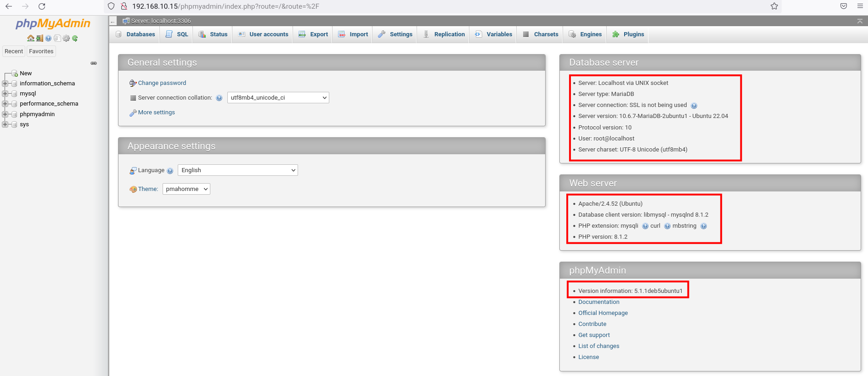
Task: Open the Theme dropdown pmahomme
Action: pyautogui.click(x=186, y=189)
